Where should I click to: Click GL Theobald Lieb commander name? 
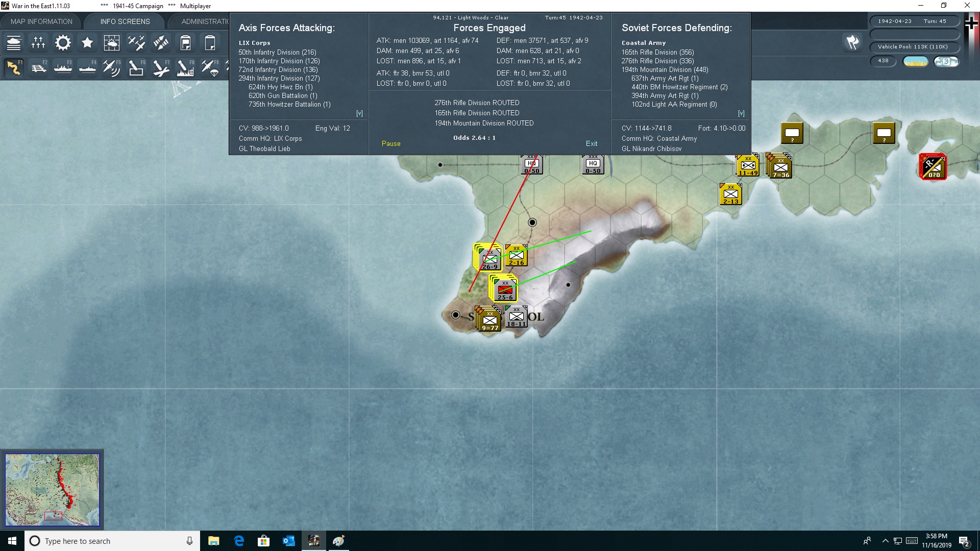264,148
